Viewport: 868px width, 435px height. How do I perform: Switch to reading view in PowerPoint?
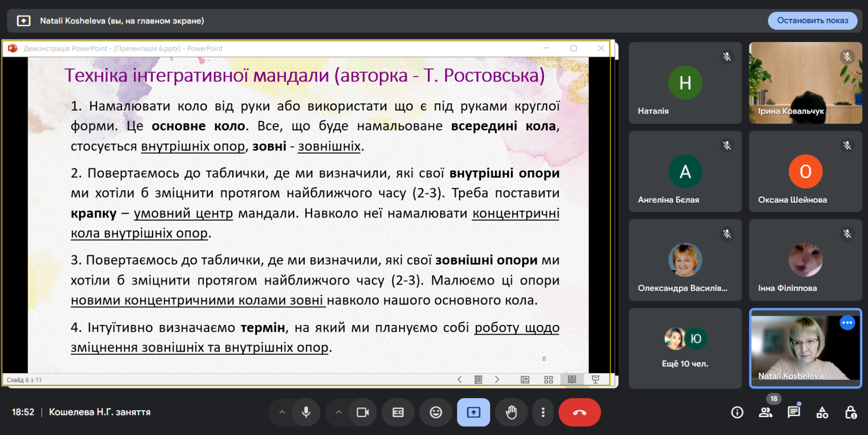click(x=572, y=380)
